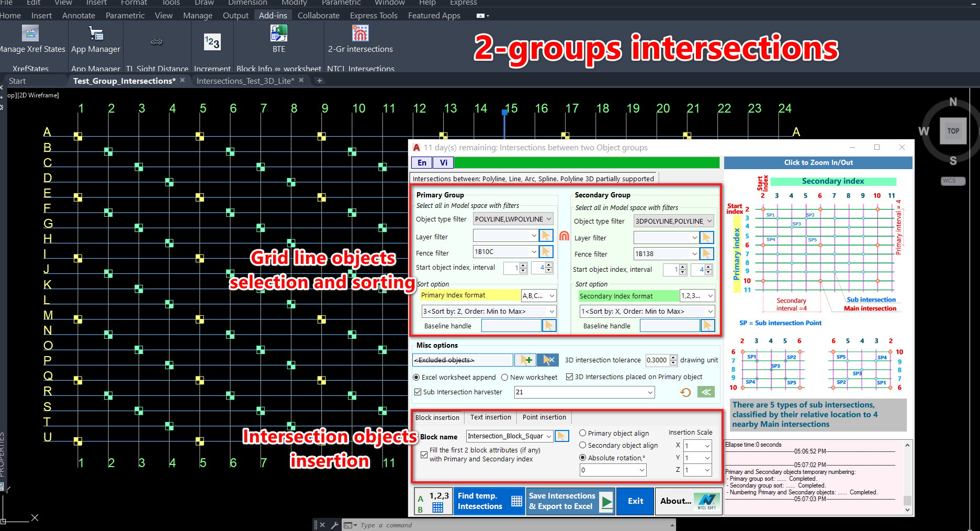The height and width of the screenshot is (531, 980).
Task: Click the Increment 123 tool icon
Action: (212, 42)
